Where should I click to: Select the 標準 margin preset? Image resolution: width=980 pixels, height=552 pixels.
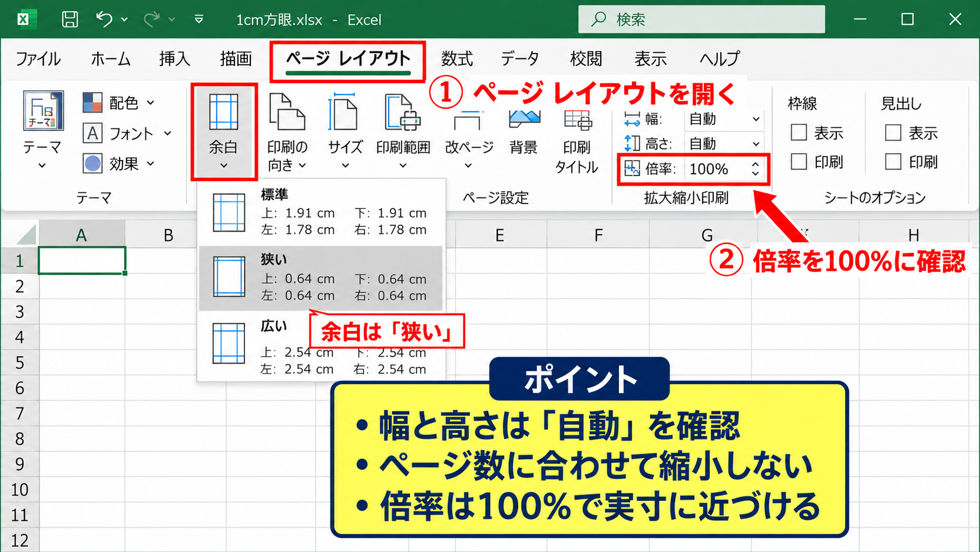click(321, 212)
